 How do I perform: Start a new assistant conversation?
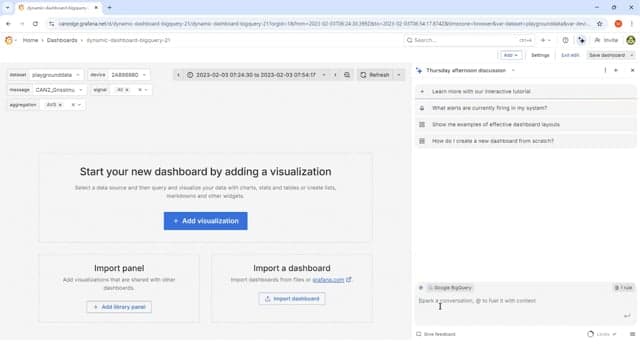click(x=616, y=71)
